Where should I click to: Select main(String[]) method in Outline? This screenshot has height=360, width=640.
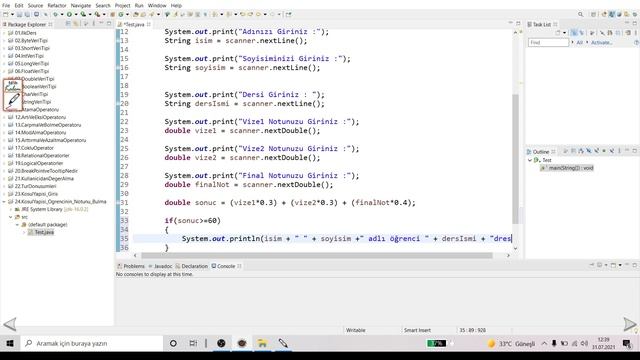click(567, 168)
